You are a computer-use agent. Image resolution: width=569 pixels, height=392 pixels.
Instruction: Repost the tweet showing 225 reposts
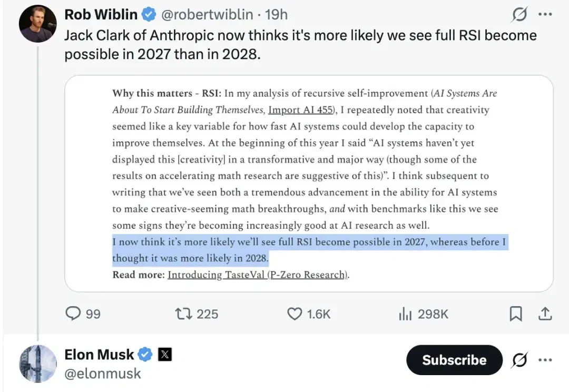pos(184,313)
